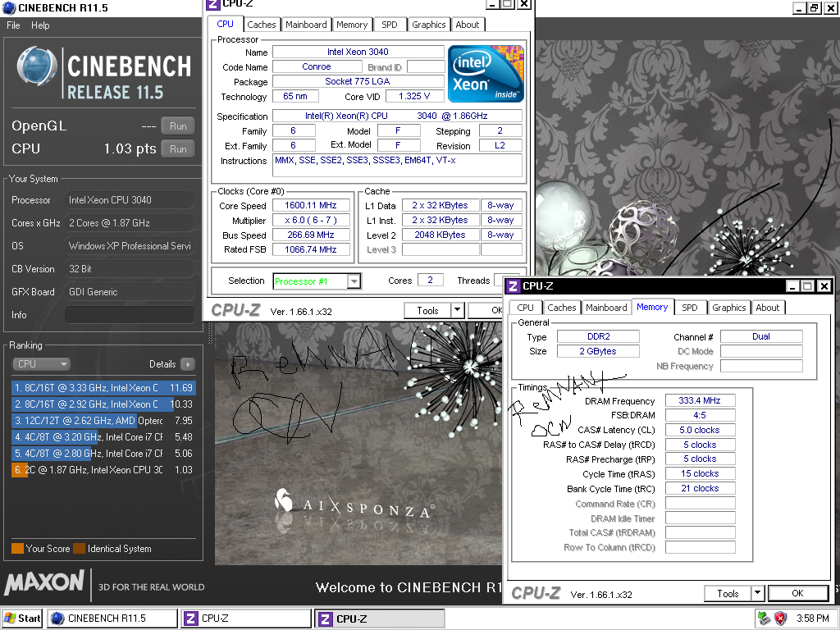Click the system tray network icon
The width and height of the screenshot is (840, 630).
pos(765,619)
